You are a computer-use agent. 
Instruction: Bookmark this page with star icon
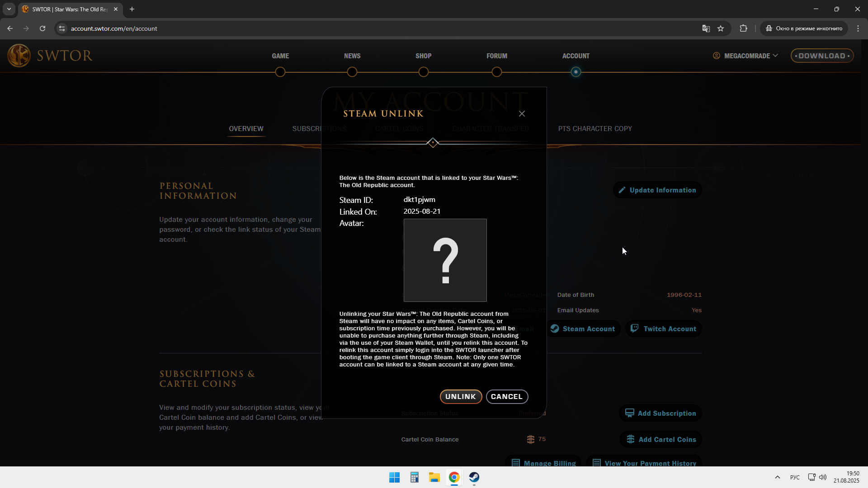tap(721, 28)
